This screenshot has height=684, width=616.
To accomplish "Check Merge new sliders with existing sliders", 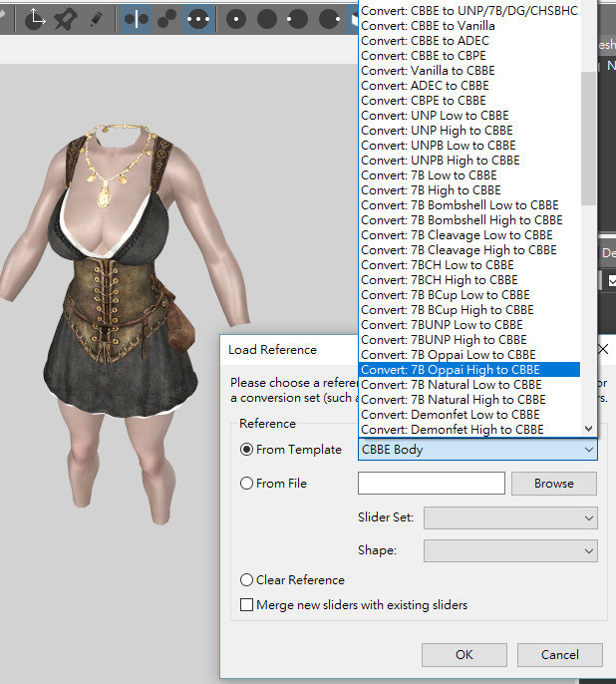I will pyautogui.click(x=247, y=604).
